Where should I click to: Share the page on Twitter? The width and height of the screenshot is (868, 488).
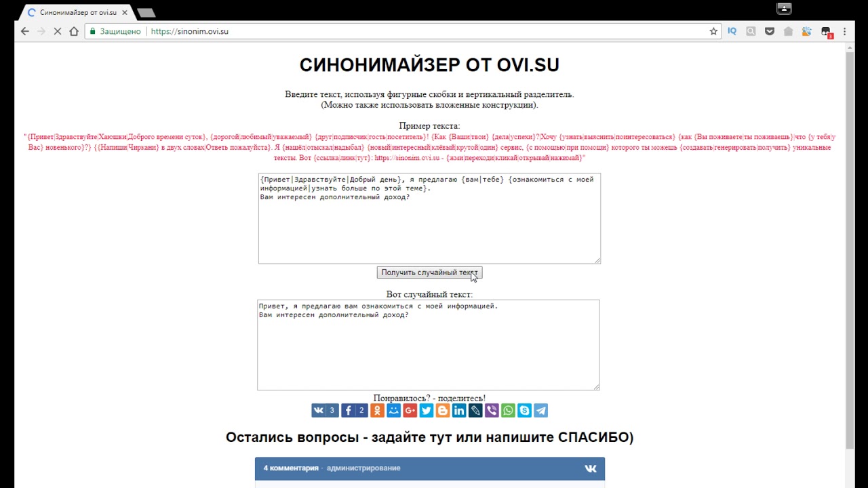[426, 410]
